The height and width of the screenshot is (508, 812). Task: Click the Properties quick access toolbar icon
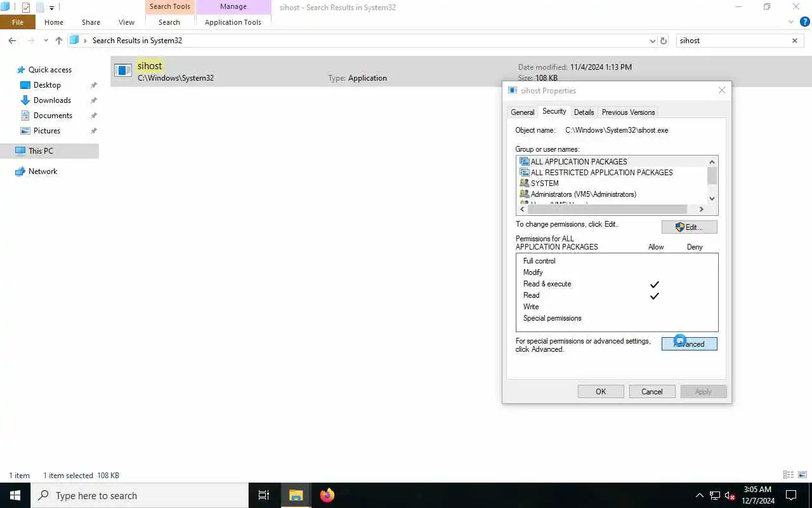(x=26, y=8)
